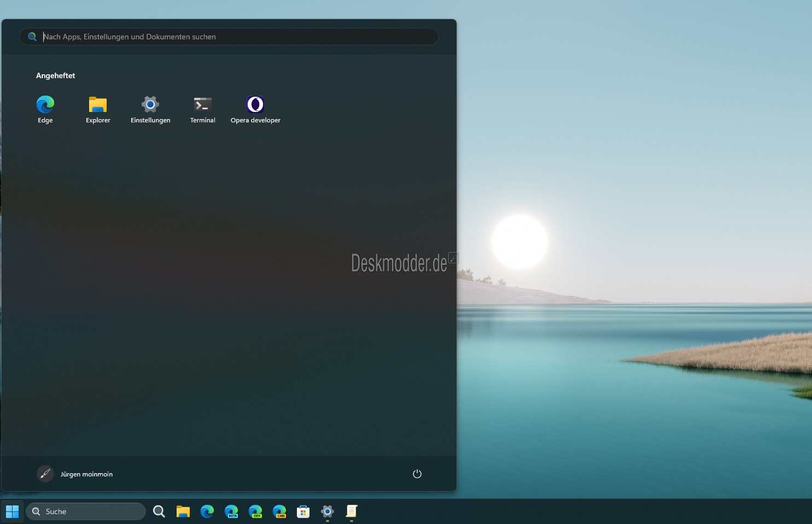Open Edge Beta from the taskbar
Viewport: 812px width, 524px height.
click(231, 511)
